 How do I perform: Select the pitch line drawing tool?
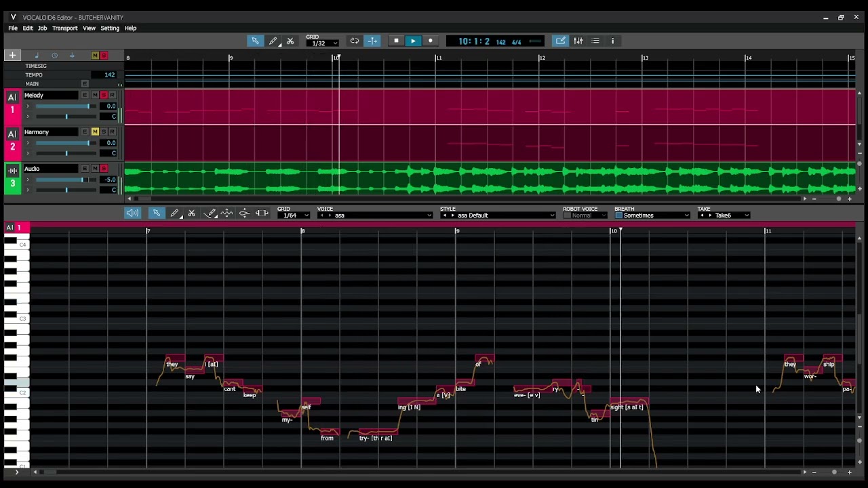pos(211,213)
